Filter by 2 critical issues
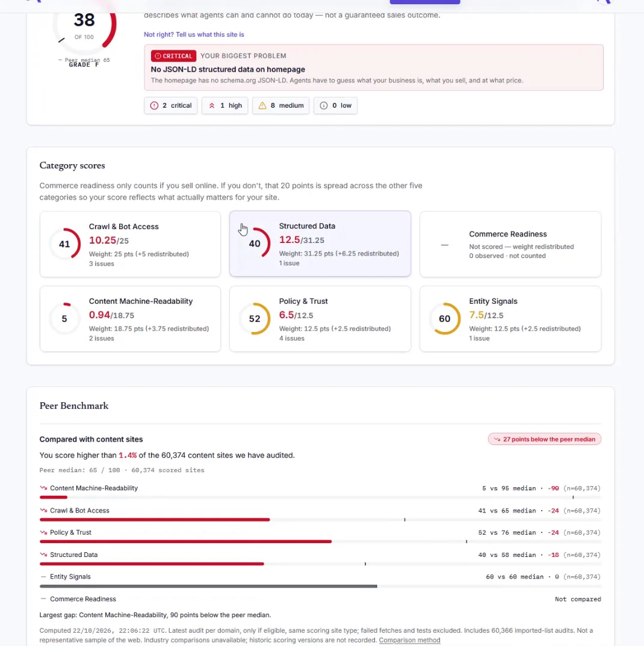Screen dimensions: 644x646 171,105
